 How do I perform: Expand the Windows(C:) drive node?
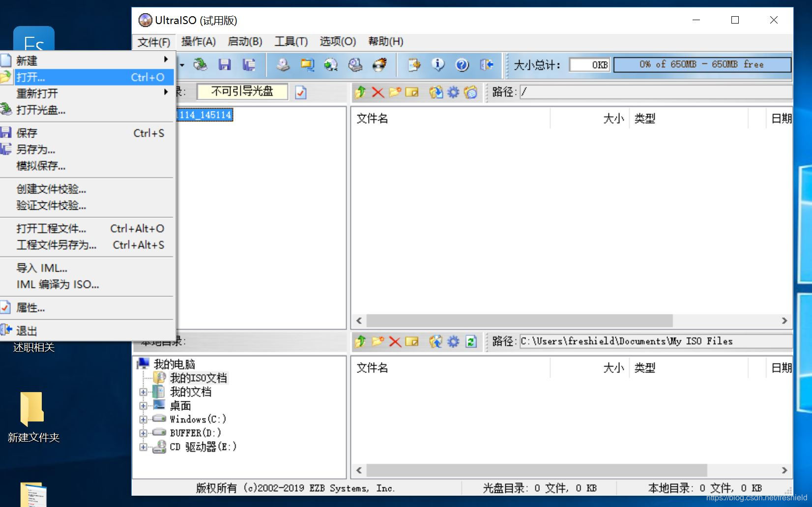coord(143,420)
